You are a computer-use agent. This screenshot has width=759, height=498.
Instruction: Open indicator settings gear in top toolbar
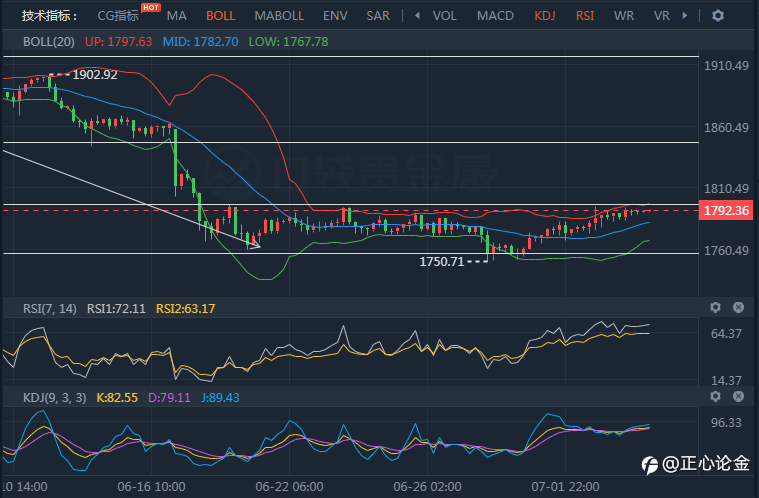tap(718, 15)
